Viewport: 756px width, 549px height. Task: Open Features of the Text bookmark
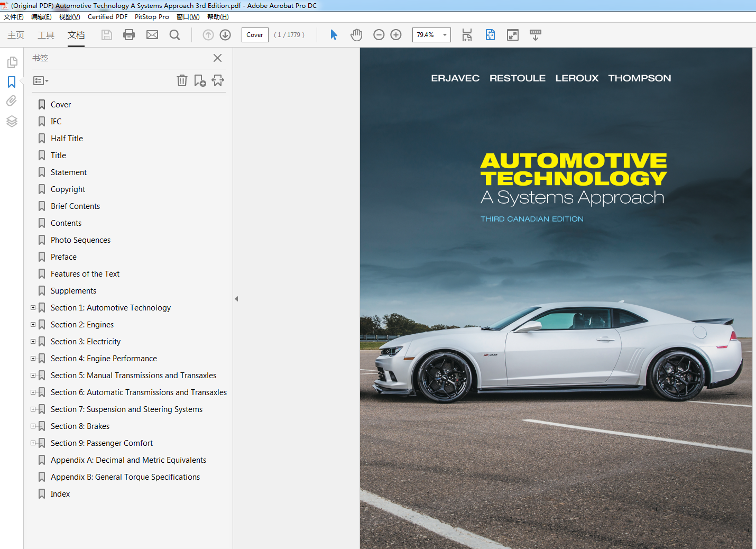tap(85, 274)
